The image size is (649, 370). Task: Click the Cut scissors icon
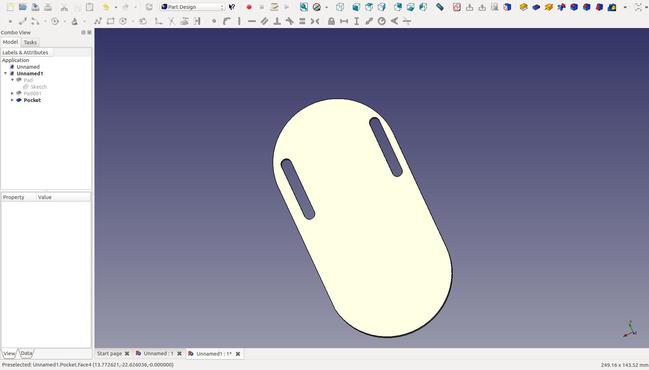64,7
